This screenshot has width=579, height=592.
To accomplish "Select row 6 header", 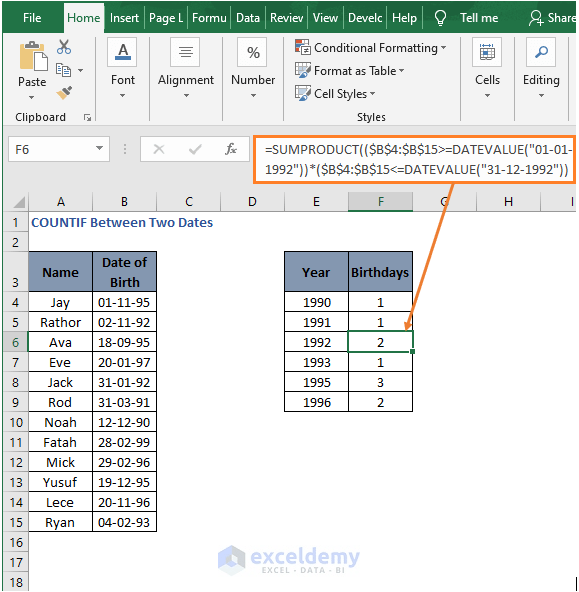I will click(x=15, y=342).
